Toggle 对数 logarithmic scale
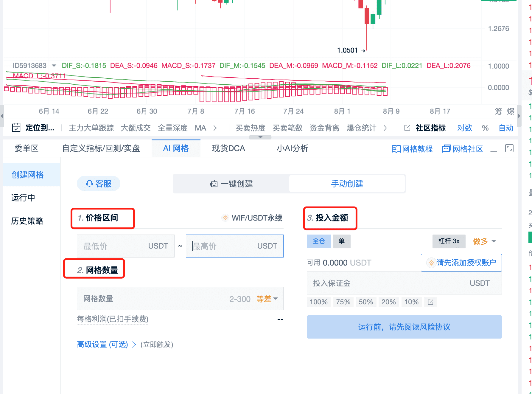Screen dimensions: 532x394 tap(465, 128)
